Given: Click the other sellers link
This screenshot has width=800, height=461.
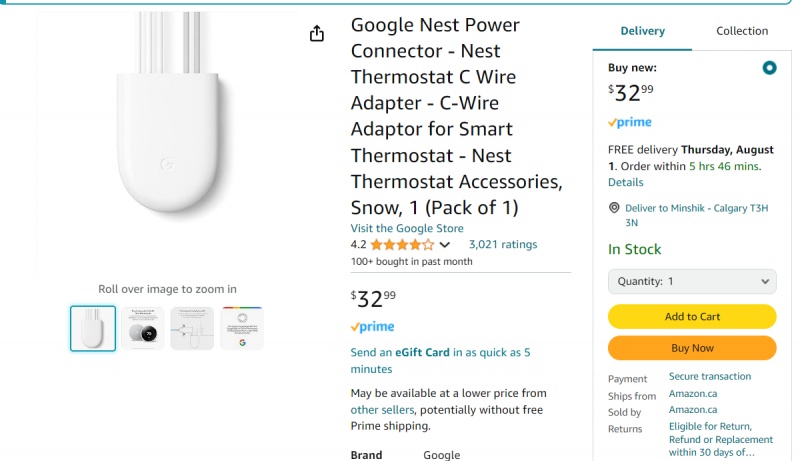Looking at the screenshot, I should point(383,410).
